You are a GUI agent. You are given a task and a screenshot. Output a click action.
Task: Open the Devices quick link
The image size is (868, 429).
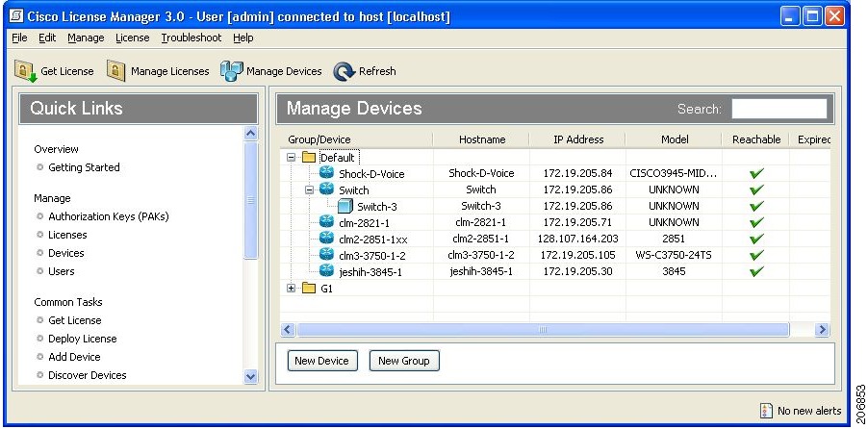point(66,253)
